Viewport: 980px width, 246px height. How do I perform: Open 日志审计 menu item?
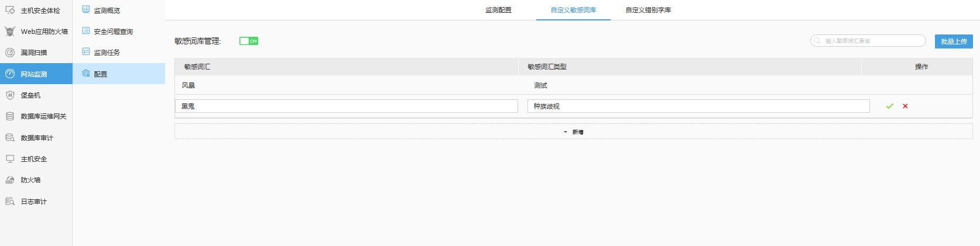coord(36,202)
